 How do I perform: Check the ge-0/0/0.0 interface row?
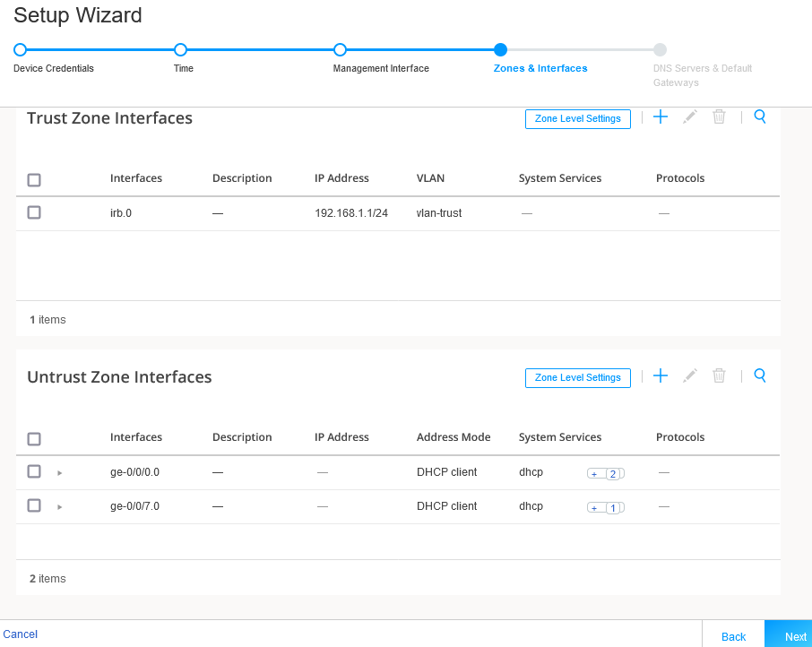pyautogui.click(x=33, y=471)
